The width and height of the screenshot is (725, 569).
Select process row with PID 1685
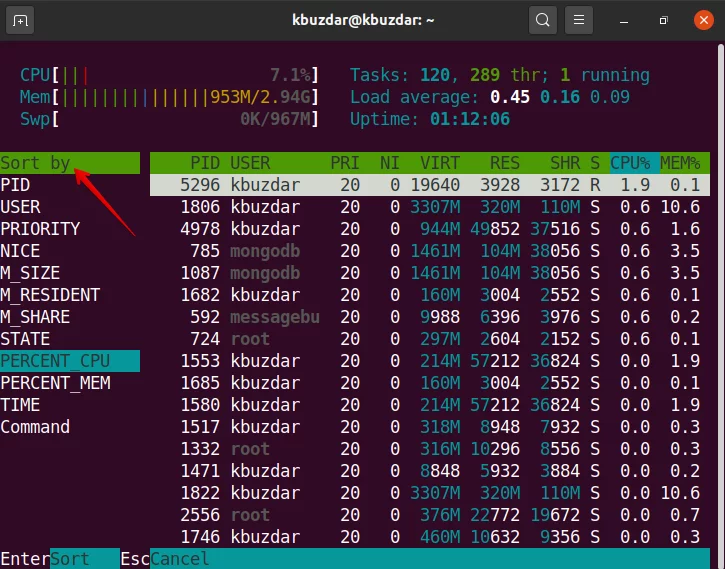[x=430, y=383]
